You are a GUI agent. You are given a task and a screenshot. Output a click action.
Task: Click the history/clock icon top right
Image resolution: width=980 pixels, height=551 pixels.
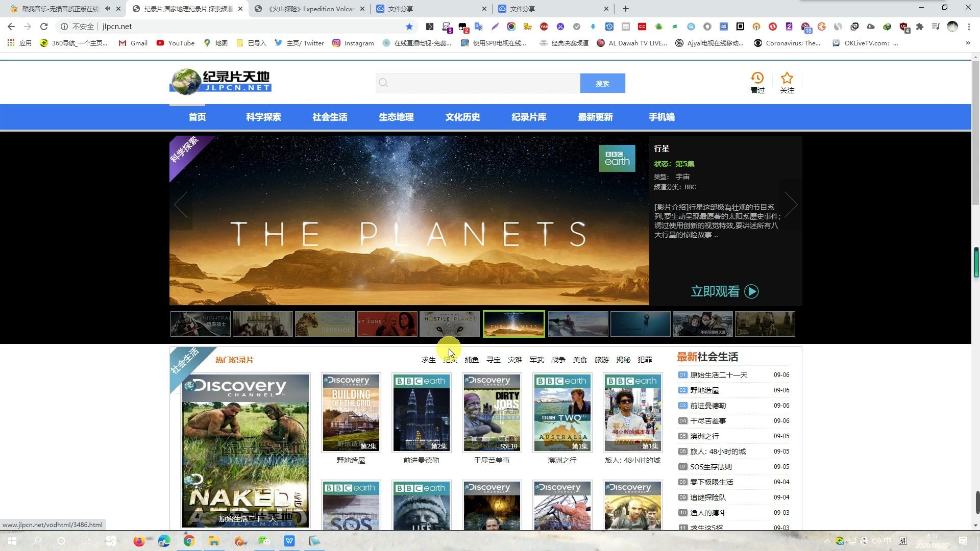point(757,78)
